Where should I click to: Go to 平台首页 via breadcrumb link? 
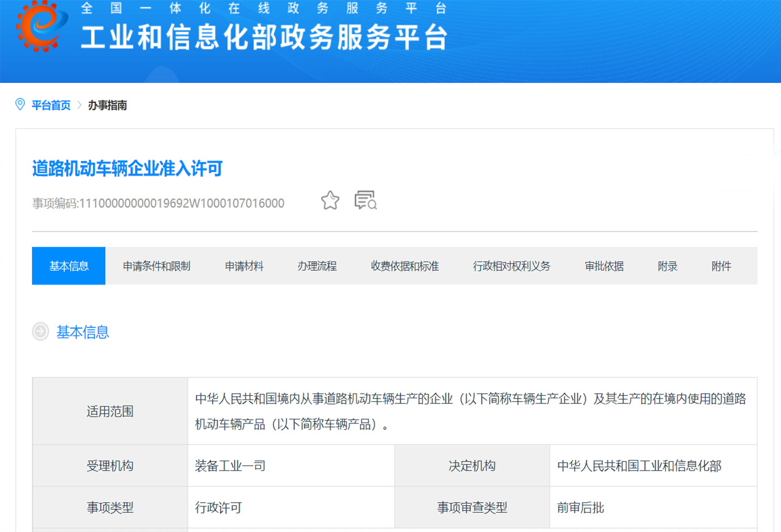tap(50, 105)
